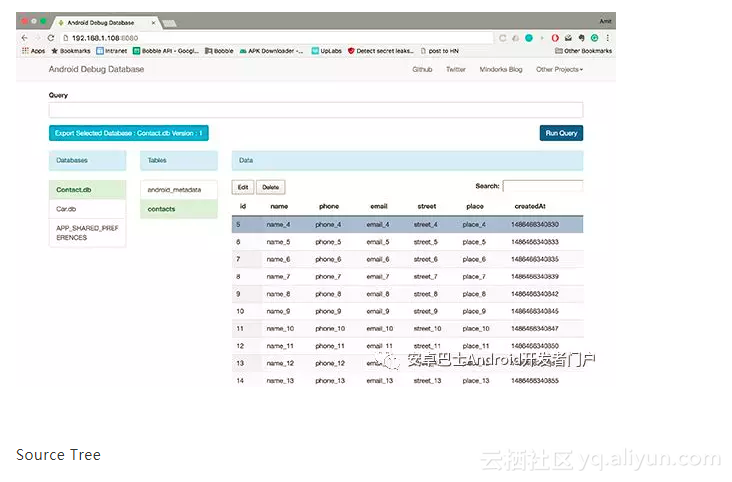Reload the page with refresh icon
The width and height of the screenshot is (732, 482).
pos(51,38)
